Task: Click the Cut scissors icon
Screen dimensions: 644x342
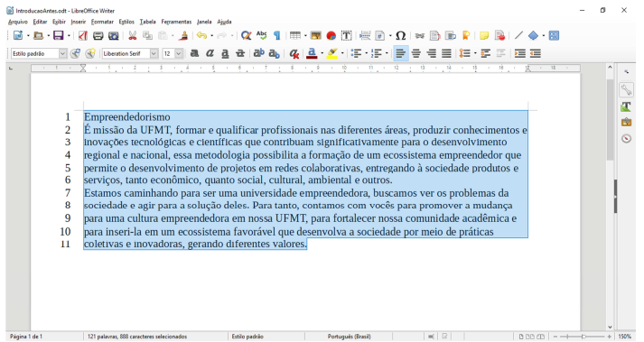Action: coord(132,36)
